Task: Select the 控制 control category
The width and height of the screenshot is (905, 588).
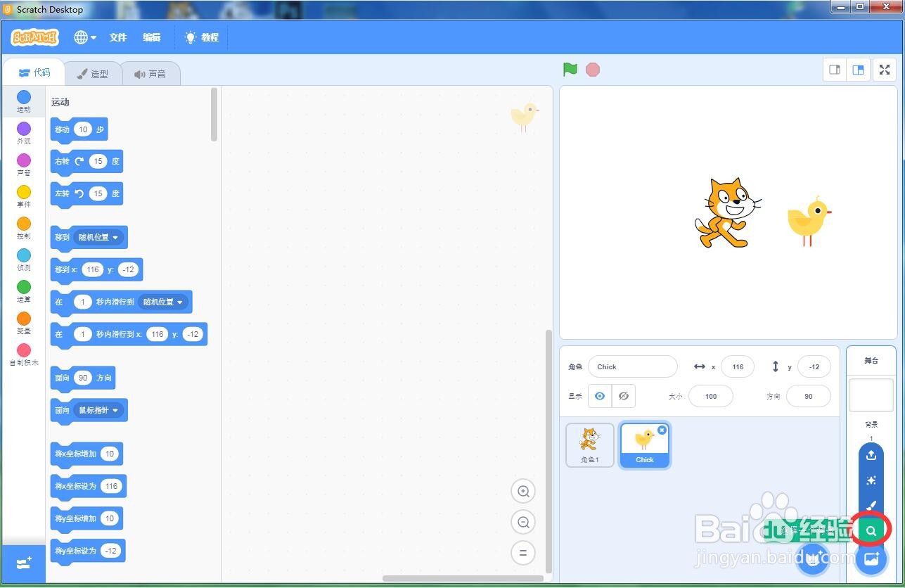Action: 24,228
